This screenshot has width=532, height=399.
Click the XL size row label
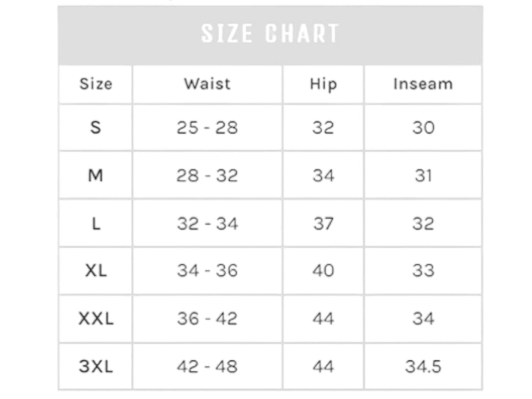pyautogui.click(x=96, y=271)
